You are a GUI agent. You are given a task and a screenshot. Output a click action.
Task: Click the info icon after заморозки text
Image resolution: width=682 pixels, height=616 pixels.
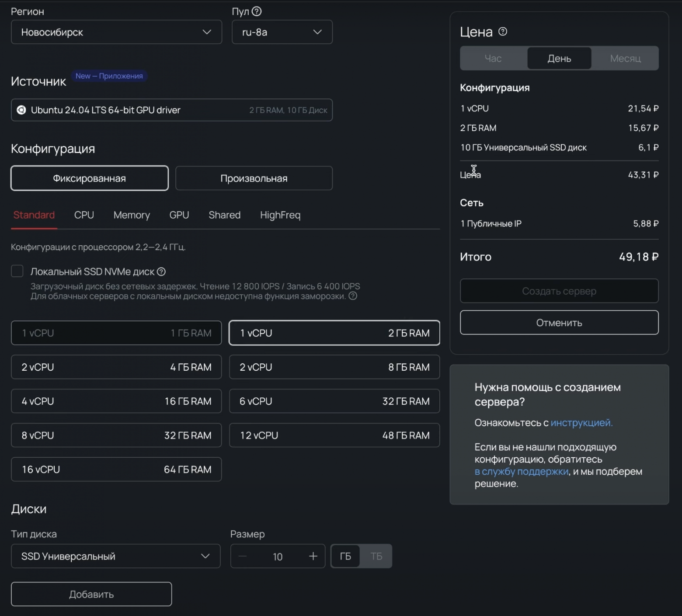(353, 296)
